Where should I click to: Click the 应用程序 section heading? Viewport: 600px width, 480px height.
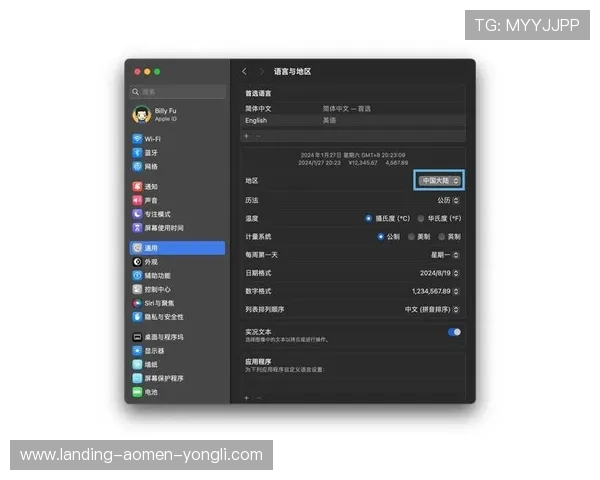point(258,362)
